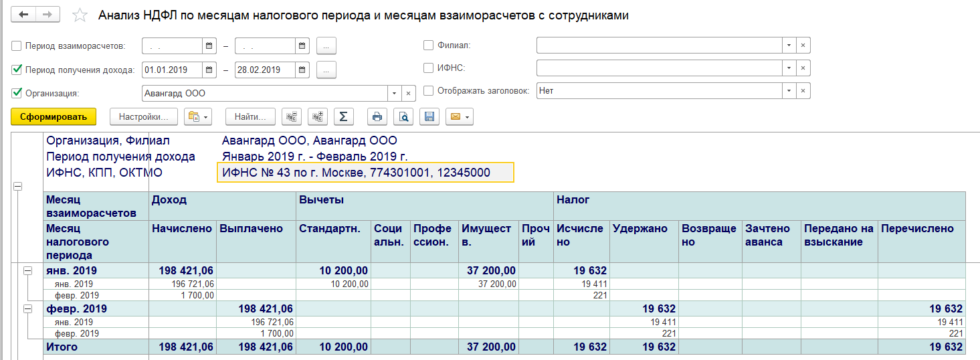980x360 pixels.
Task: Select the Итого row label
Action: point(96,347)
